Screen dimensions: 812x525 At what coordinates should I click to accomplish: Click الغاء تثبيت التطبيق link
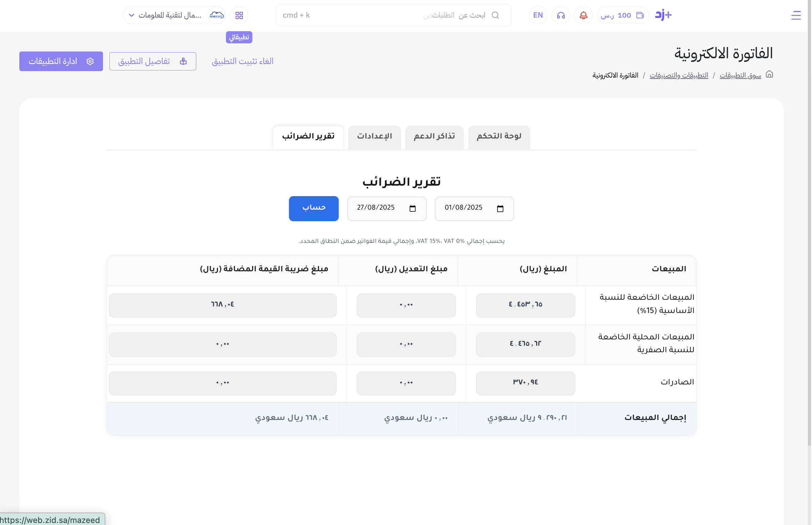point(242,61)
